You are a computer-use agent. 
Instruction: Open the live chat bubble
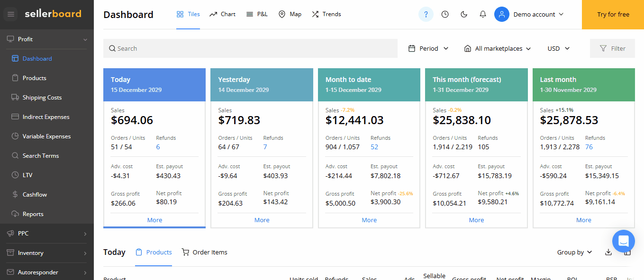[x=623, y=241]
